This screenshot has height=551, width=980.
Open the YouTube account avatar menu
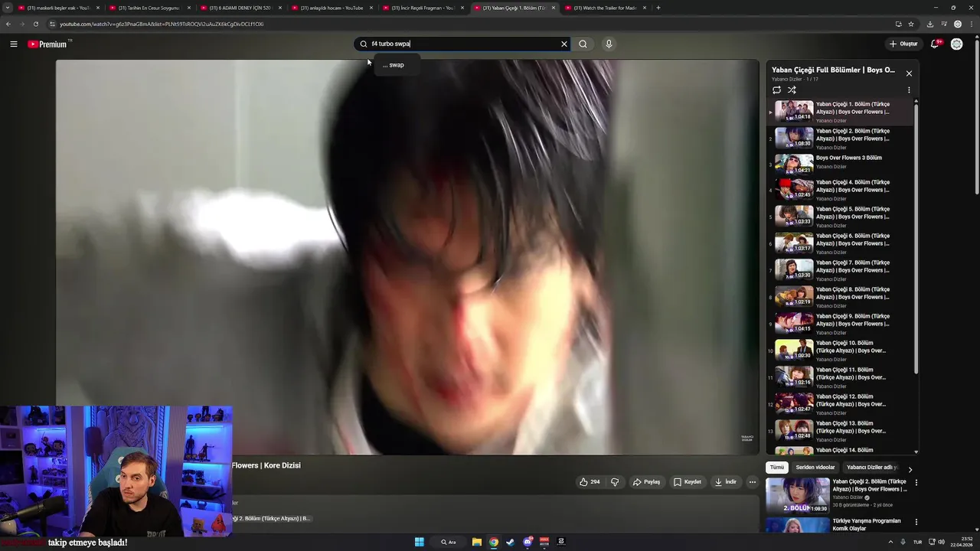pyautogui.click(x=957, y=44)
